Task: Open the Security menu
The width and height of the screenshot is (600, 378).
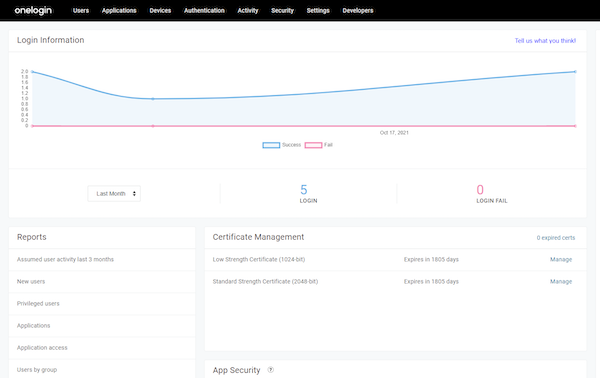Action: (x=282, y=11)
